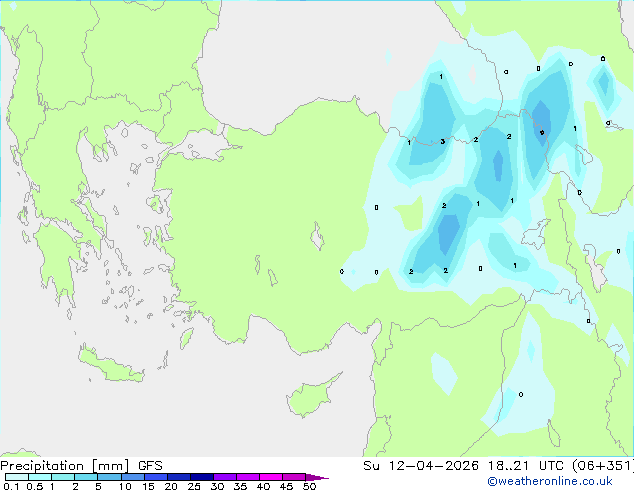This screenshot has width=634, height=490.
Task: Click the 40–45 mm magenta legend box
Action: 271,477
